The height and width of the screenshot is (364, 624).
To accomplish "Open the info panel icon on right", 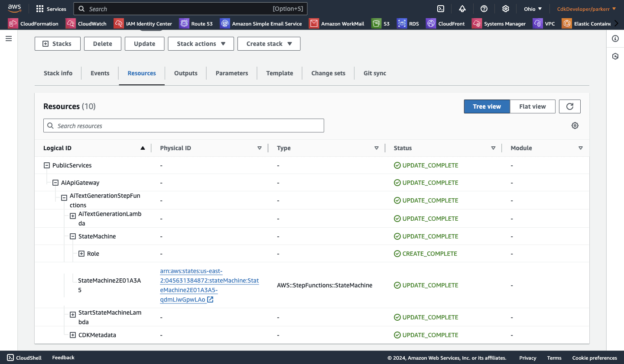I will point(615,39).
